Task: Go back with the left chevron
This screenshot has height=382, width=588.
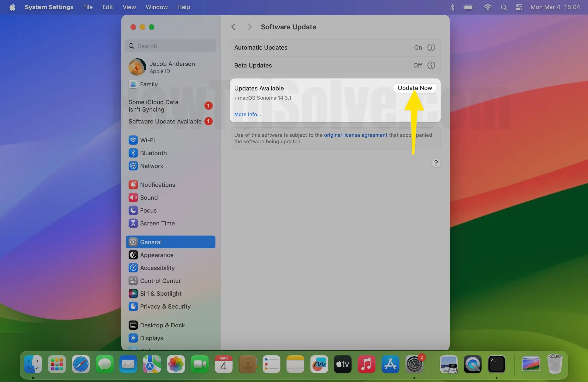Action: point(233,27)
